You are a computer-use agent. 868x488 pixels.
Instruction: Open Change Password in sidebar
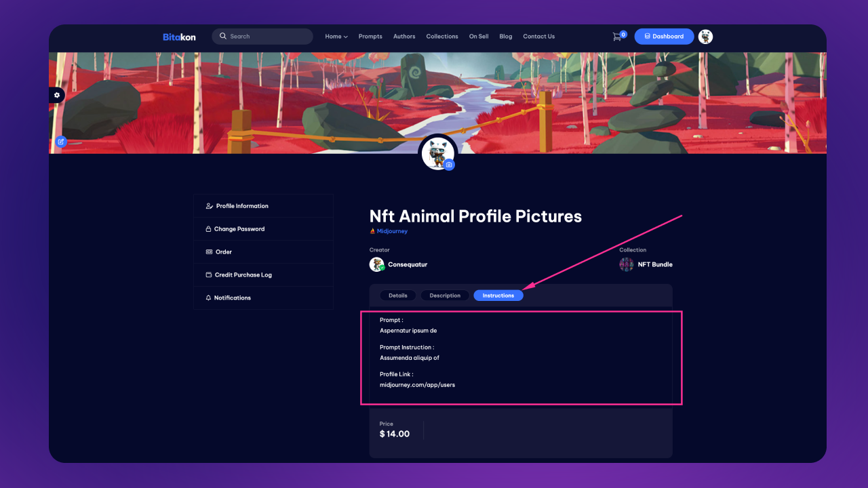coord(263,229)
